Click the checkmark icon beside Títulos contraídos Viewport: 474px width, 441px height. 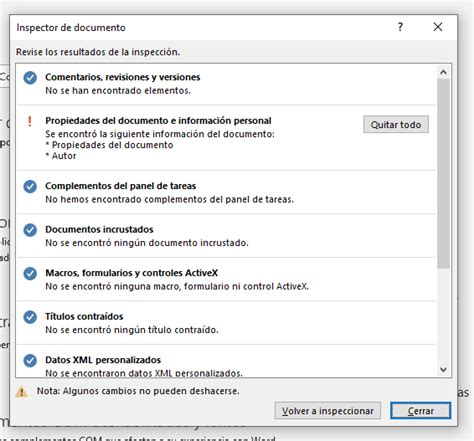point(30,317)
